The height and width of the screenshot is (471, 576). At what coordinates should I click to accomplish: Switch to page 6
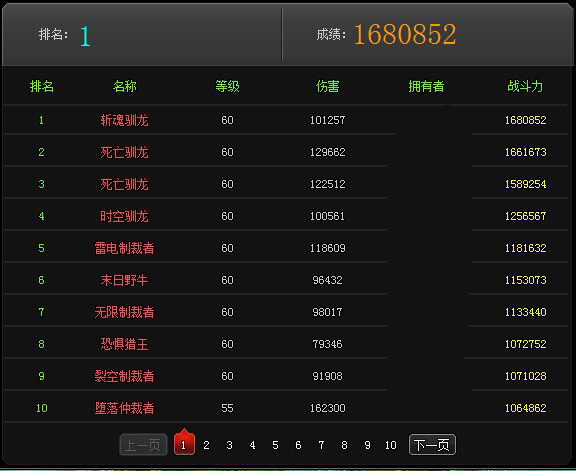298,445
